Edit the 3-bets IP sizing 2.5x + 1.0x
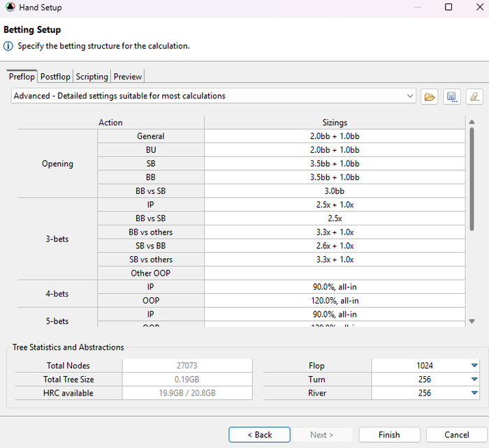This screenshot has width=489, height=448. pyautogui.click(x=335, y=204)
